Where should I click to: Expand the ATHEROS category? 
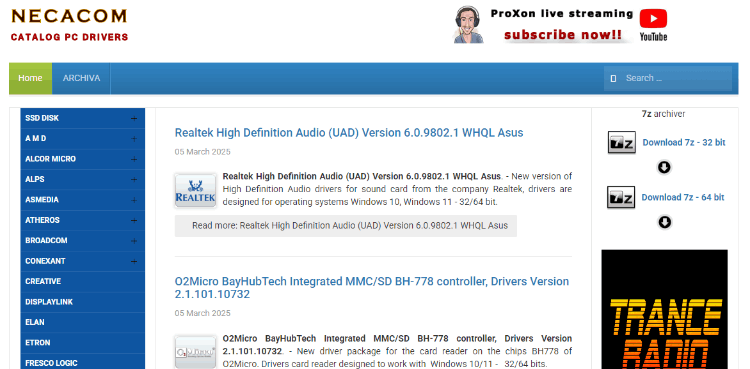click(x=134, y=220)
